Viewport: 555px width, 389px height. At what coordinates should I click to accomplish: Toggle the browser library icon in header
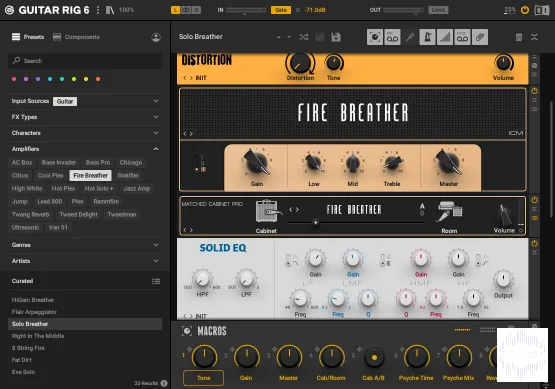tap(110, 10)
